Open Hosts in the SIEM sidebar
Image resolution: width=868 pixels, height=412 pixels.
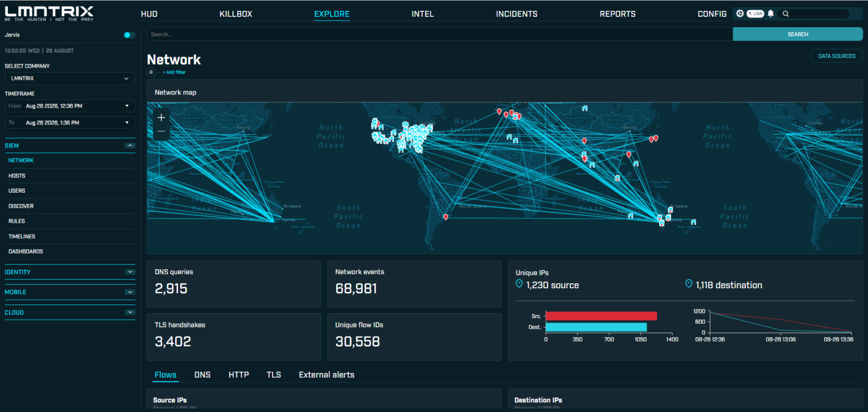point(17,176)
